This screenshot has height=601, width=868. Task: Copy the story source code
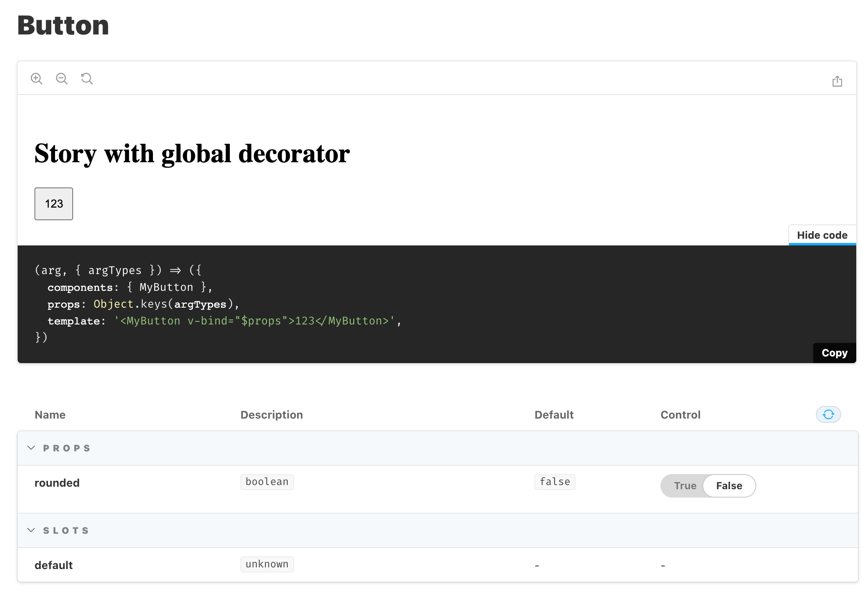834,353
